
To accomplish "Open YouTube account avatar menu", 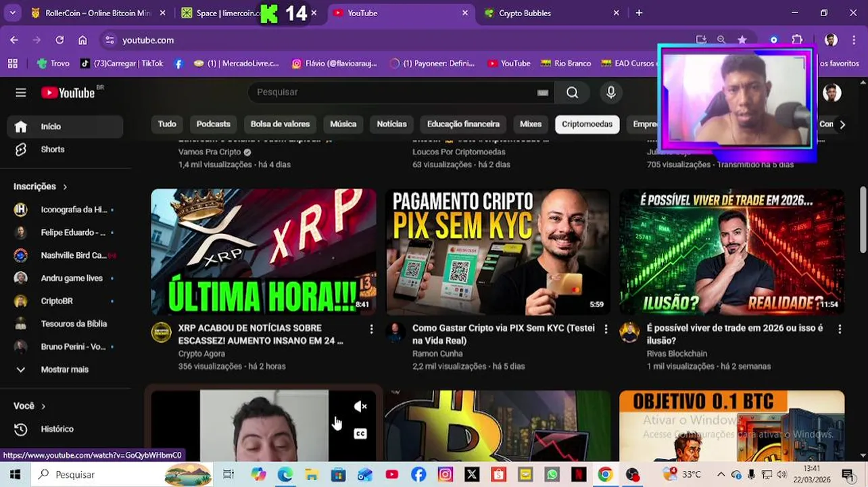I will click(832, 93).
